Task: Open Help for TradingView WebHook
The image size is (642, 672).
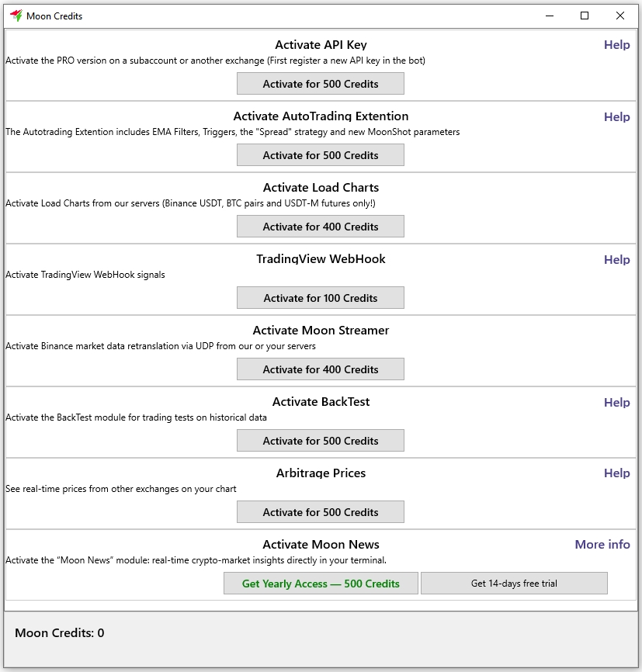Action: [x=616, y=260]
